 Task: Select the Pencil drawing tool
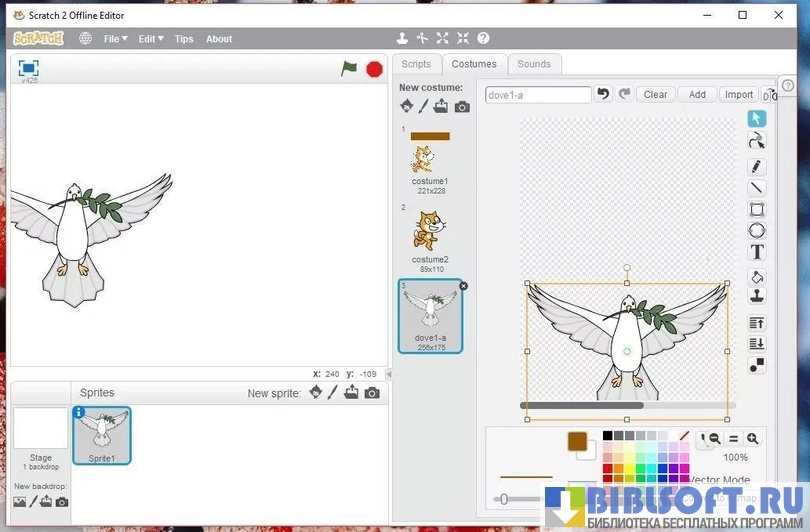coord(757,166)
